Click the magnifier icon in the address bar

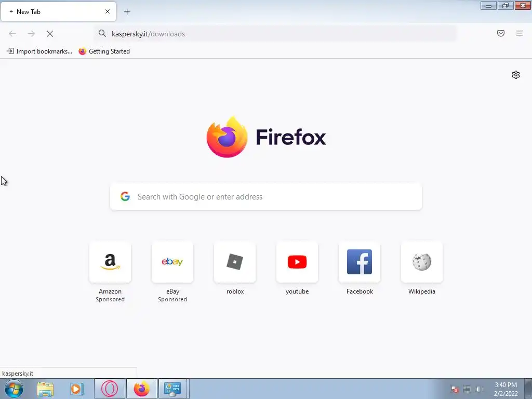[x=102, y=33]
